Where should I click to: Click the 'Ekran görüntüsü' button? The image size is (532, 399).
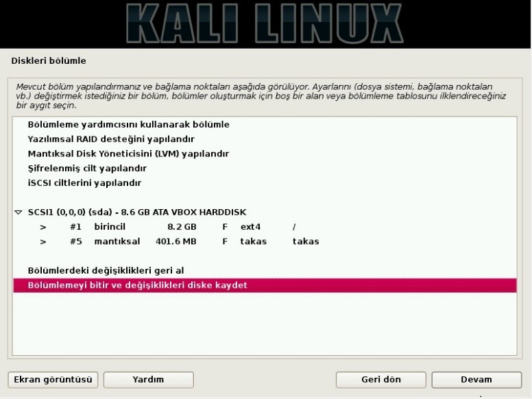53,380
